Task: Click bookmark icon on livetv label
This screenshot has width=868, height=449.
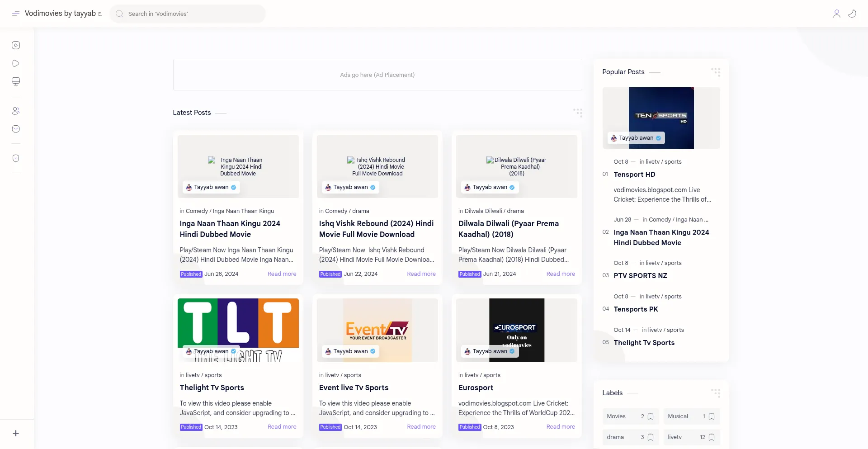Action: pyautogui.click(x=712, y=437)
